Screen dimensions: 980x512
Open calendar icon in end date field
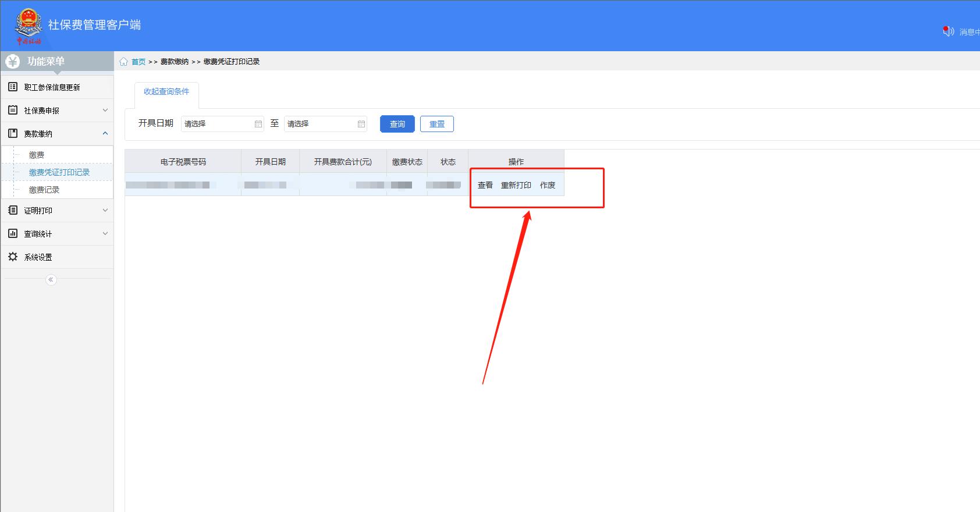pyautogui.click(x=361, y=124)
